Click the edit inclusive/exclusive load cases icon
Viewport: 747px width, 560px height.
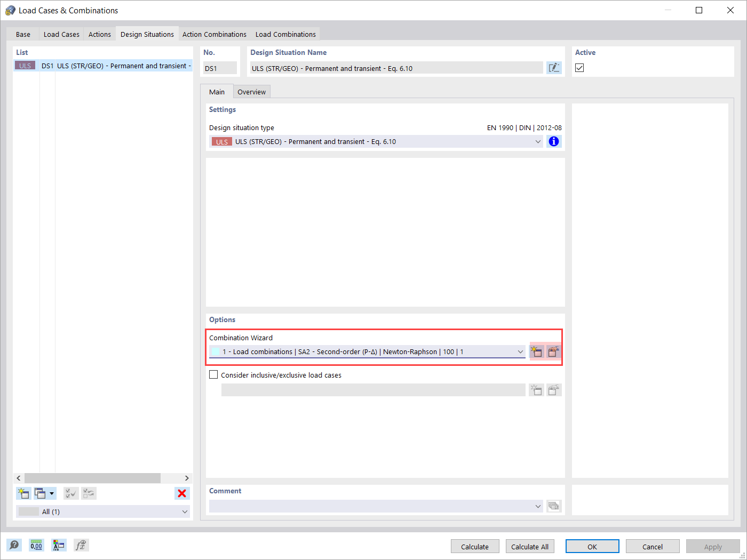point(554,390)
